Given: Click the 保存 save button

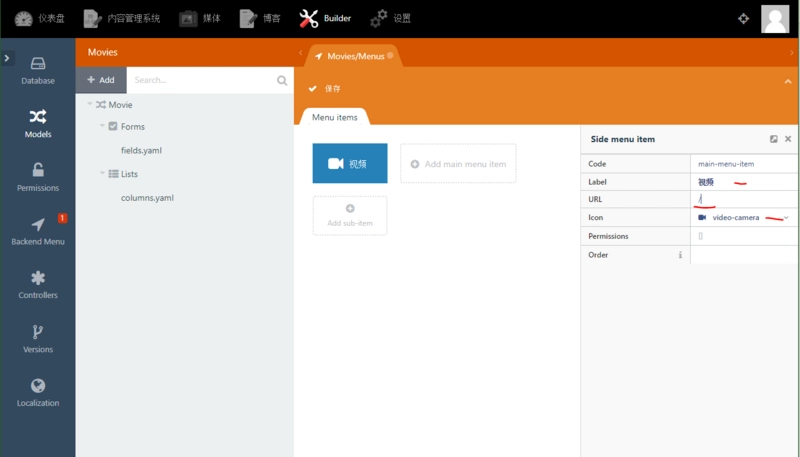Looking at the screenshot, I should (325, 89).
